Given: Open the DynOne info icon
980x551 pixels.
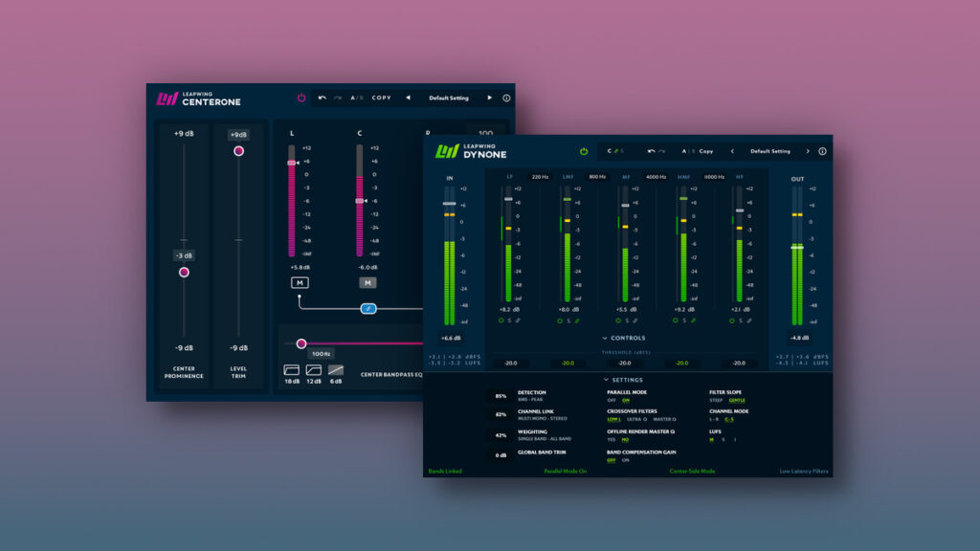Looking at the screenshot, I should (822, 151).
